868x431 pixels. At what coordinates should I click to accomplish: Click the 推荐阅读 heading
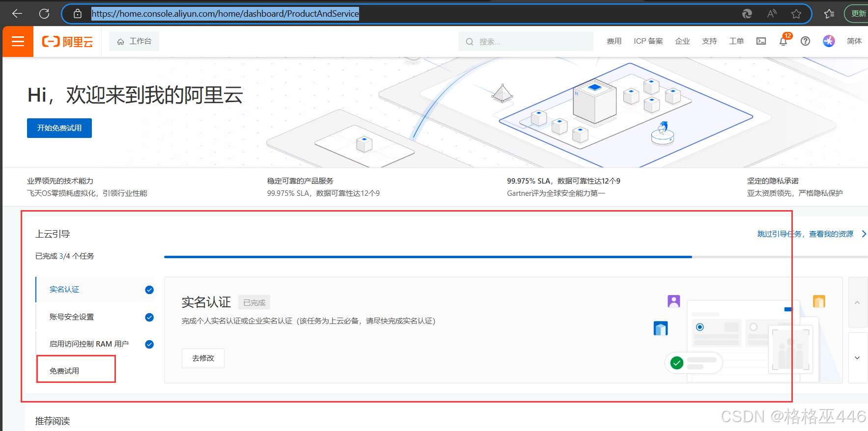(x=53, y=421)
